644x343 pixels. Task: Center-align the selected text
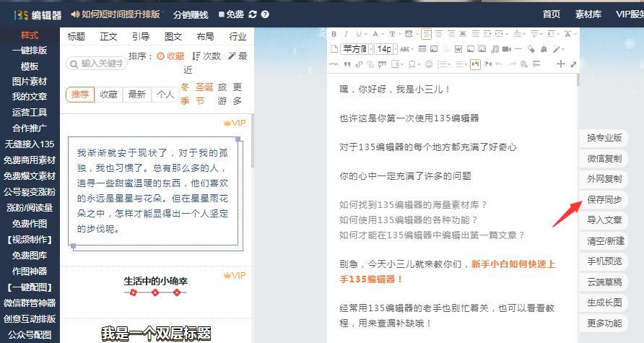tap(438, 34)
